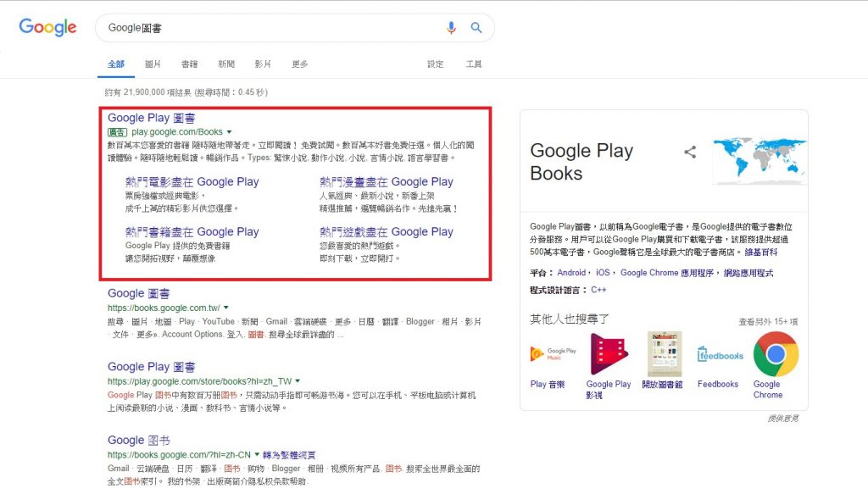Click the search magnifying glass icon
This screenshot has height=494, width=868.
(x=476, y=27)
